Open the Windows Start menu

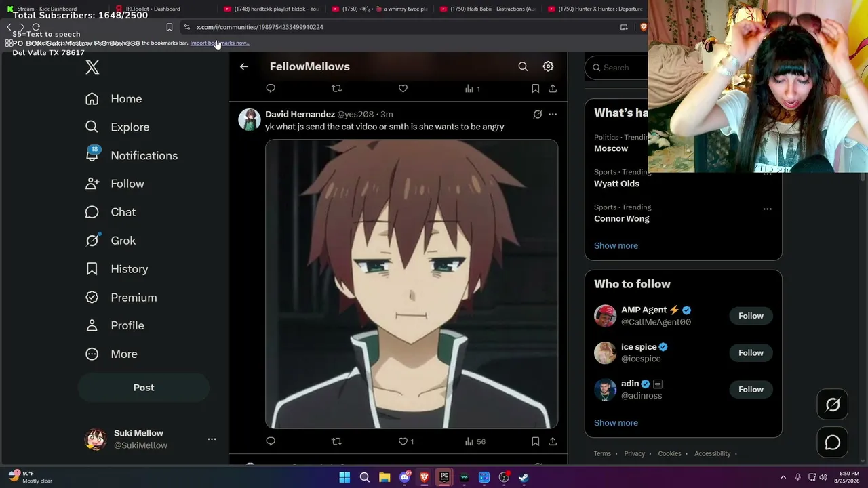[344, 477]
